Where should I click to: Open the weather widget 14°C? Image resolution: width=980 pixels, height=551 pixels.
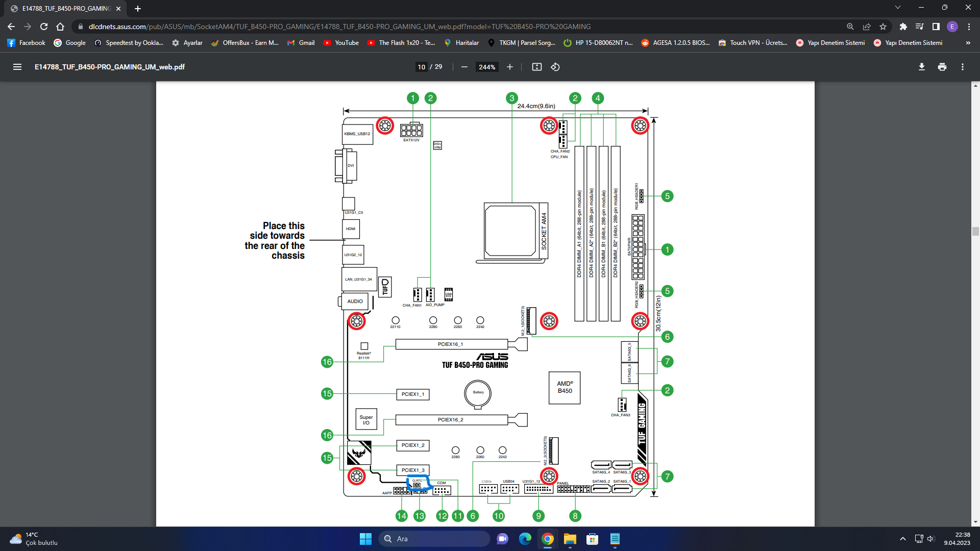coord(34,539)
